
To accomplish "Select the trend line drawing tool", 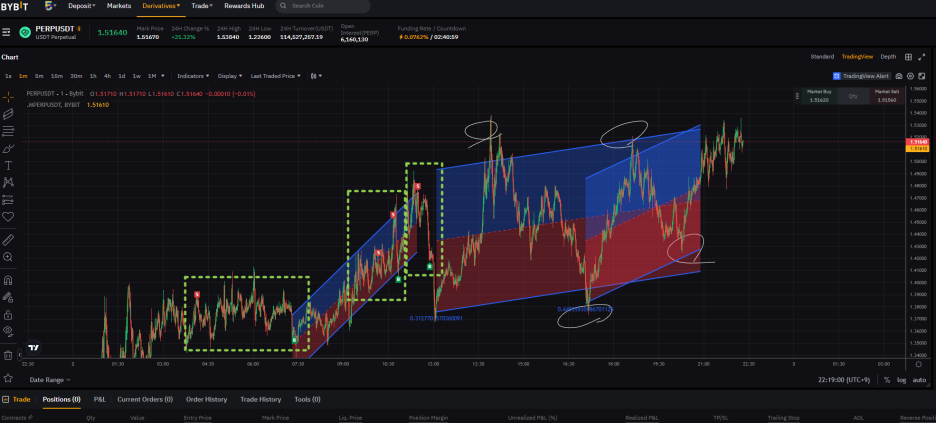I will [8, 114].
